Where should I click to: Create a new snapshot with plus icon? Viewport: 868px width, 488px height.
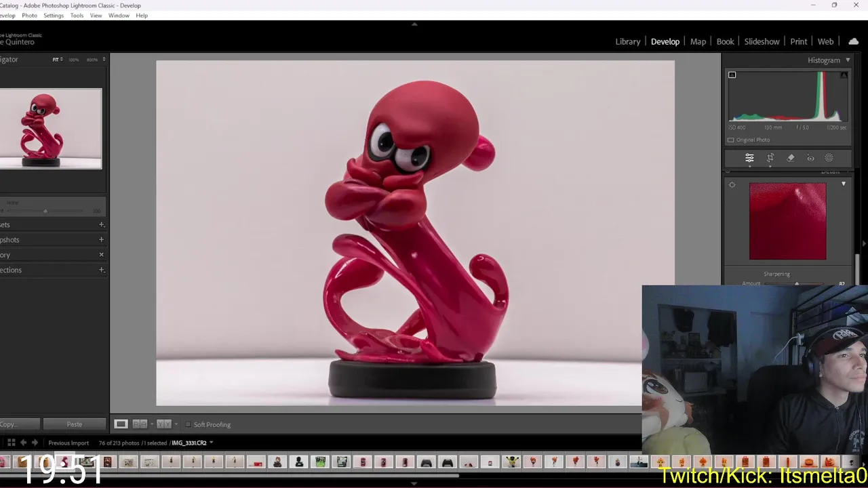pyautogui.click(x=102, y=239)
